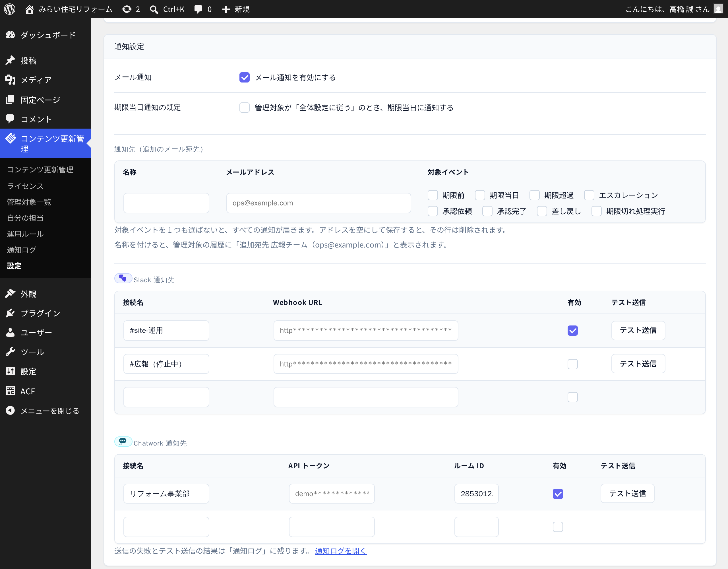Viewport: 728px width, 569px height.
Task: Send test for #広報（停止中）row
Action: point(638,364)
